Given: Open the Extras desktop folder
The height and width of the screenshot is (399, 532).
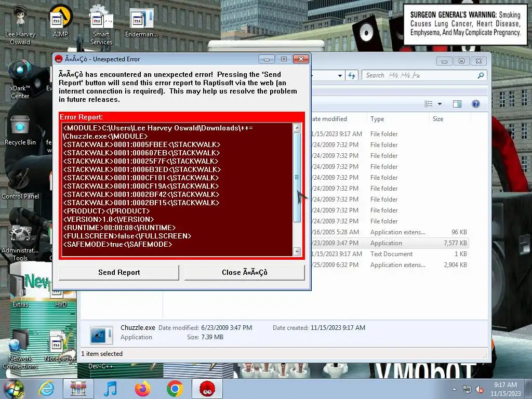Looking at the screenshot, I should [x=20, y=290].
